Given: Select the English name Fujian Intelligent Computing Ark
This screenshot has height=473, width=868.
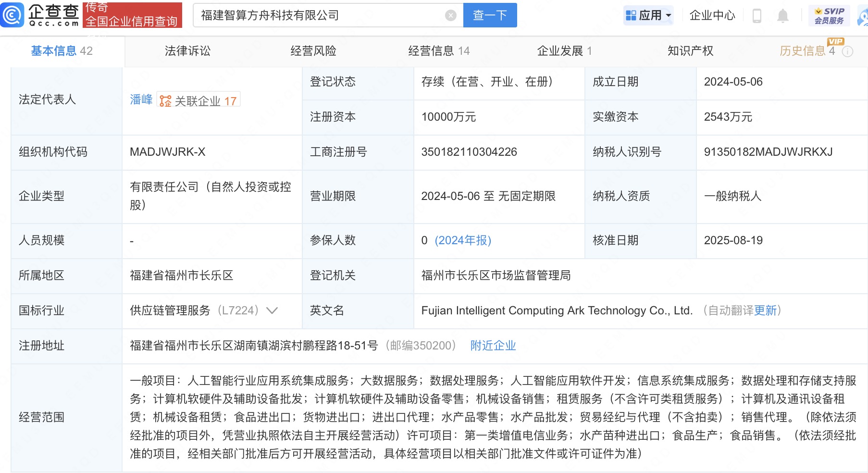Looking at the screenshot, I should pos(557,311).
